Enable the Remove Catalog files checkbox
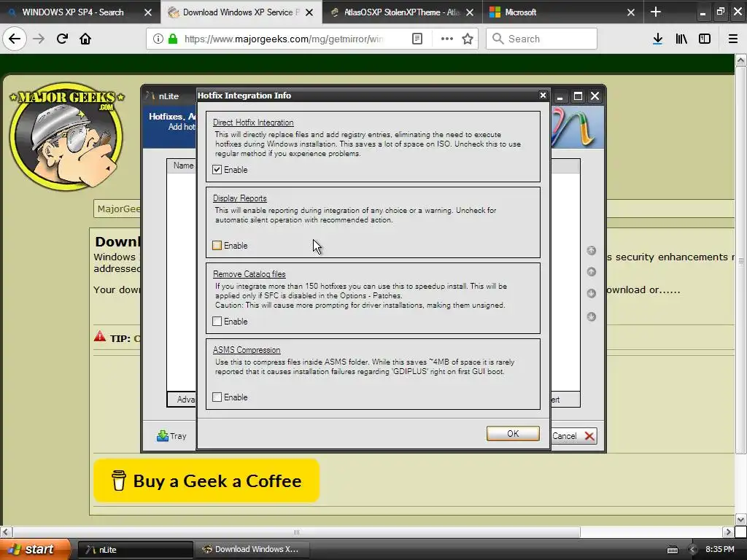Screen dimensions: 747x560 [217, 322]
